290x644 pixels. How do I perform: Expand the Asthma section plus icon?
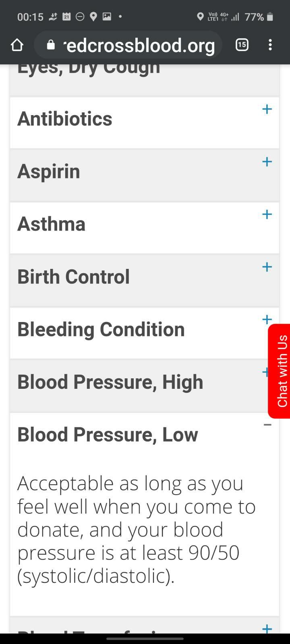coord(267,214)
